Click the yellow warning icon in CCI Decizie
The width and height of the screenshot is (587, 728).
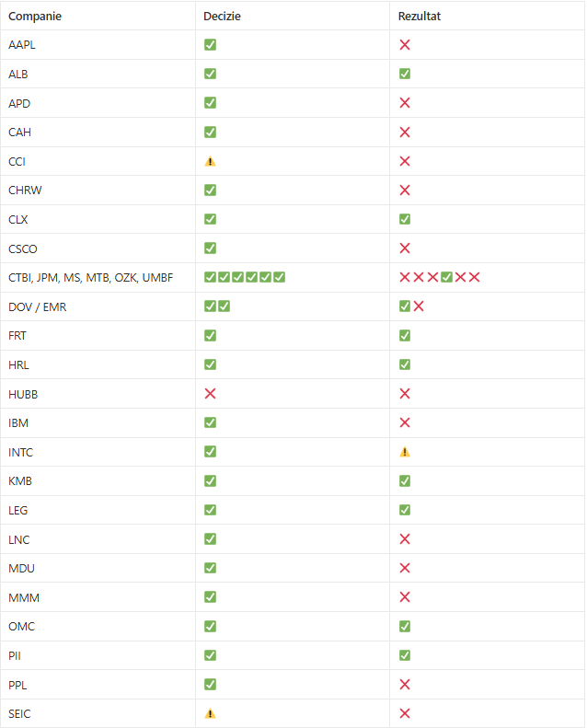[210, 162]
